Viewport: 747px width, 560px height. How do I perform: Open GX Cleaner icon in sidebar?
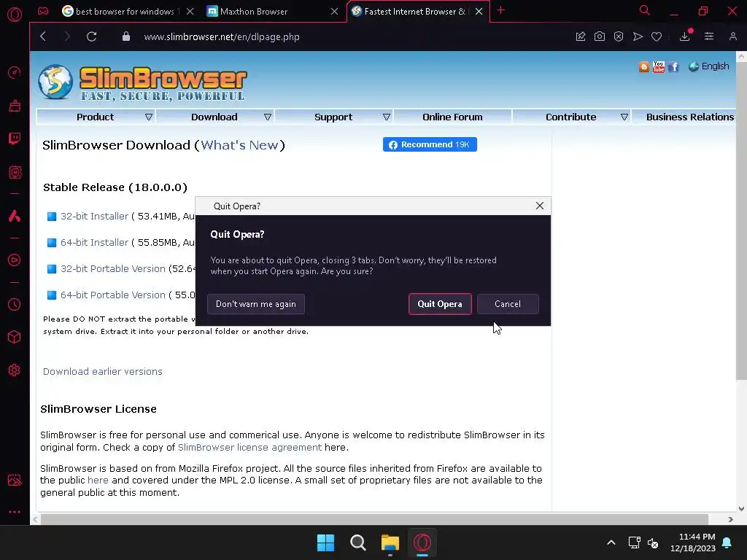pyautogui.click(x=15, y=106)
